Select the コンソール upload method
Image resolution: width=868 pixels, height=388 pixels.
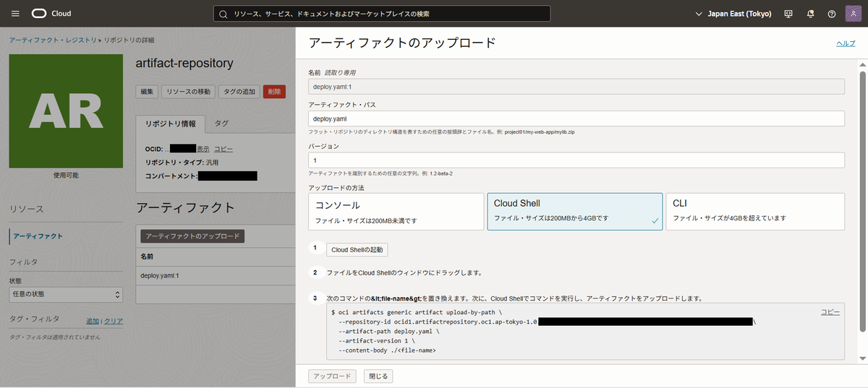(x=396, y=211)
